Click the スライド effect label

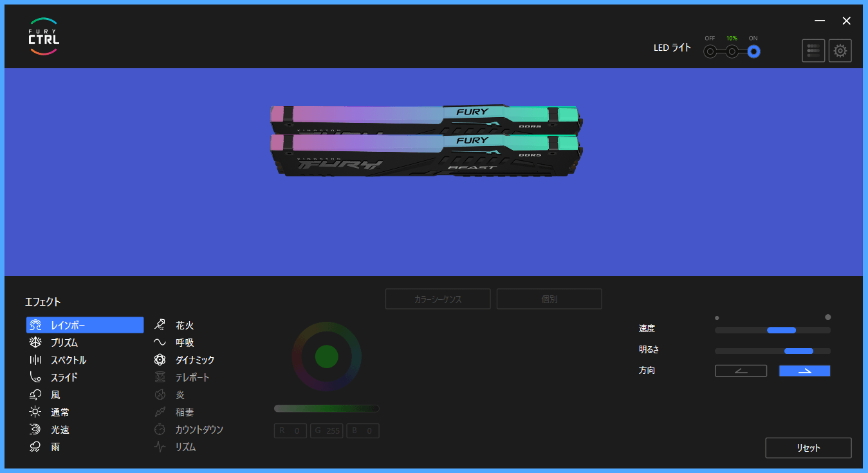[x=64, y=378]
